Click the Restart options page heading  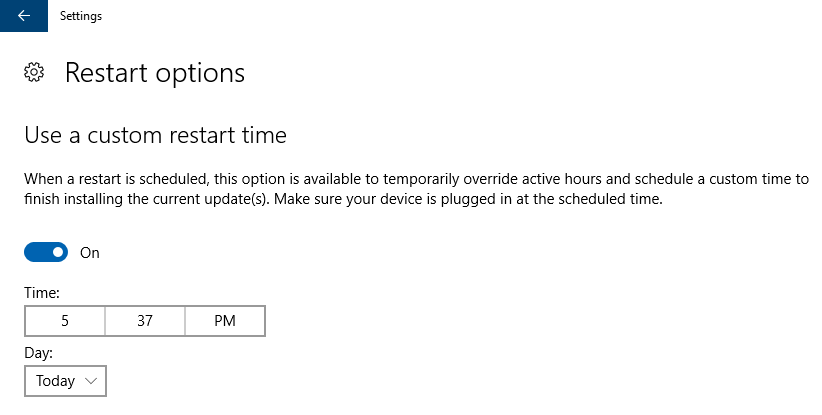(x=155, y=73)
